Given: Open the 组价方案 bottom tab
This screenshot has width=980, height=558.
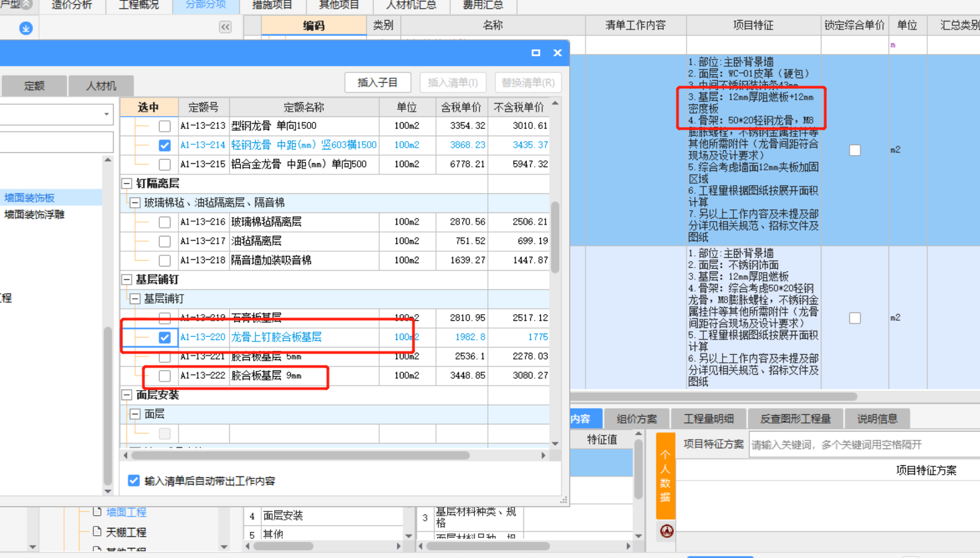Looking at the screenshot, I should tap(636, 419).
